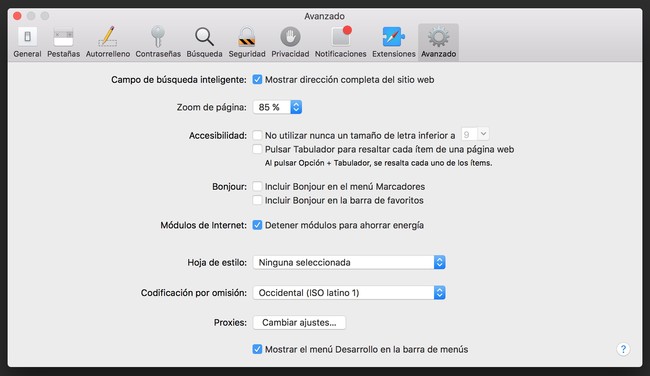The image size is (650, 376).
Task: Toggle Mostrar el menú Desarrollo checkbox
Action: pos(257,349)
